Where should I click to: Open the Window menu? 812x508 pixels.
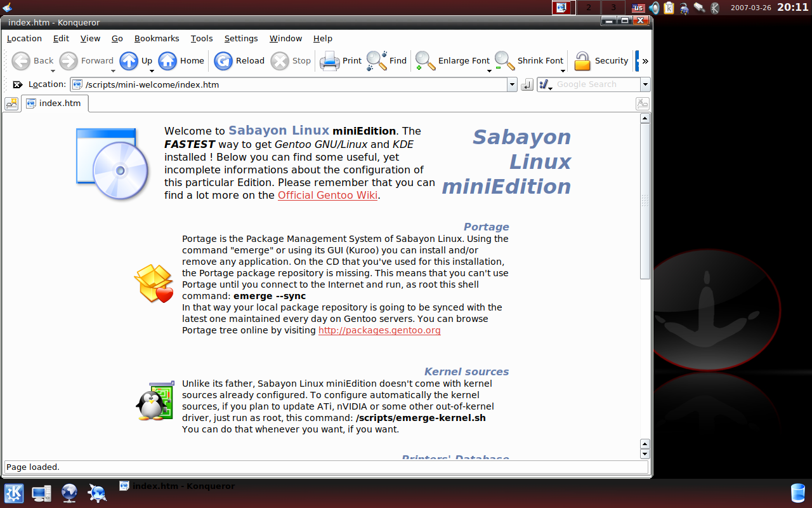click(x=285, y=39)
